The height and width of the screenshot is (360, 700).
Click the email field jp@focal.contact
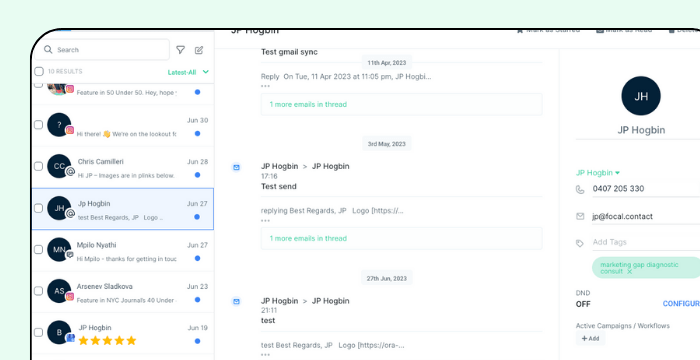point(646,217)
